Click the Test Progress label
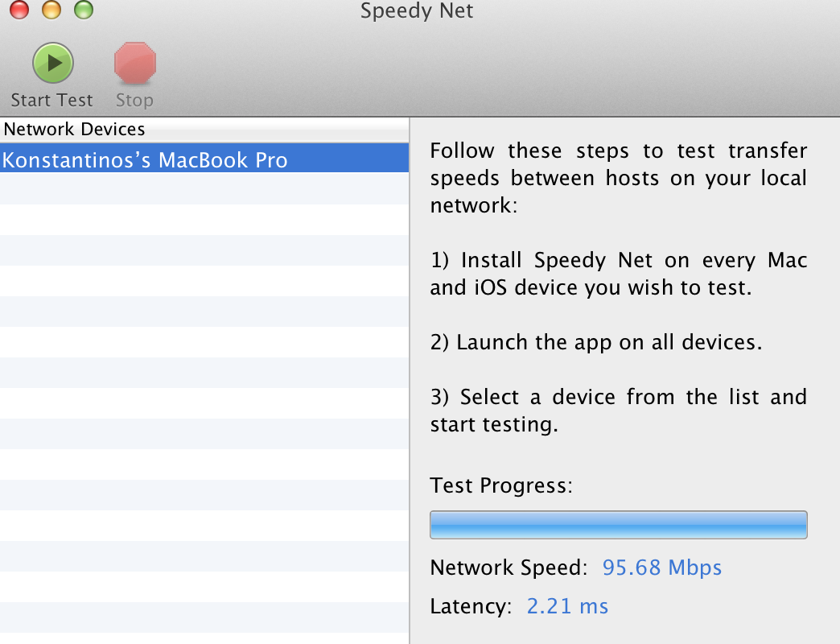Screen dimensions: 840x644 coord(501,485)
